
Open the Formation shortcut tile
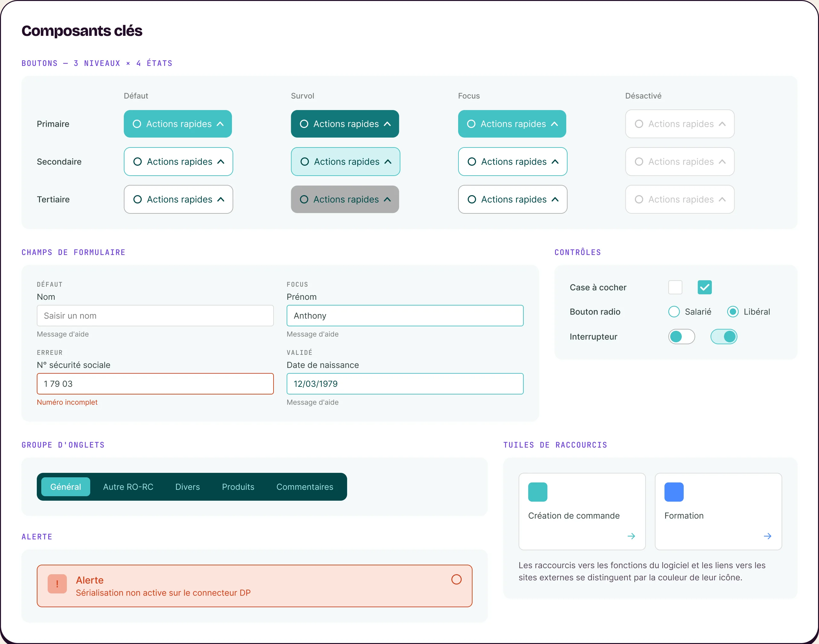coord(718,512)
